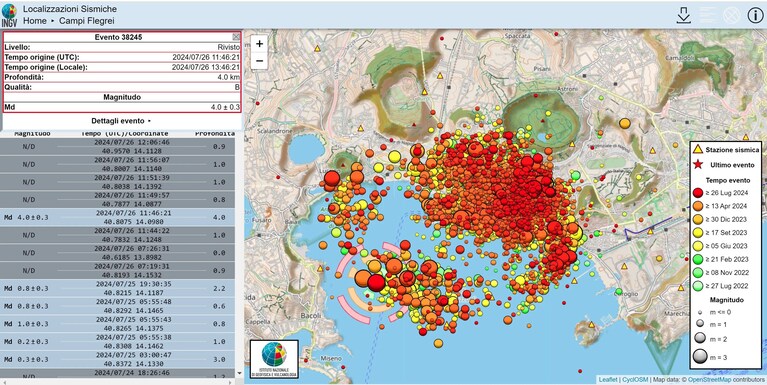Select the Md 4.0±0.3 event row

click(x=117, y=217)
